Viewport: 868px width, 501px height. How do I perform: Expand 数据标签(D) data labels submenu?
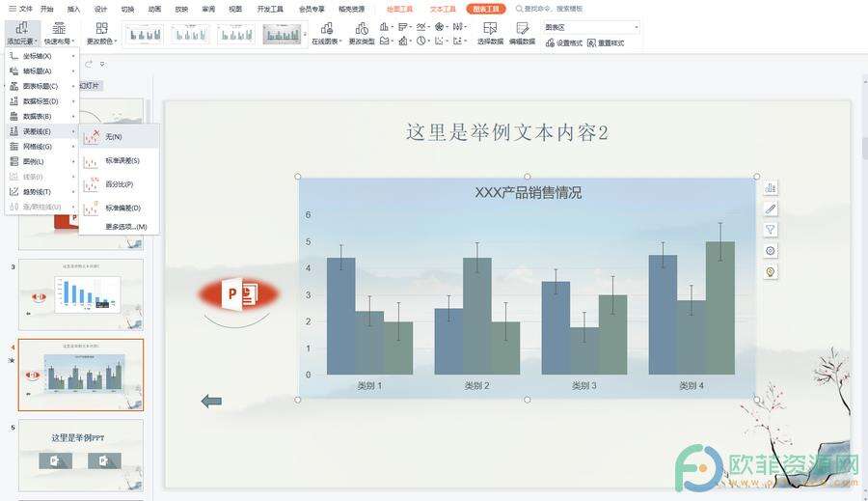point(42,101)
